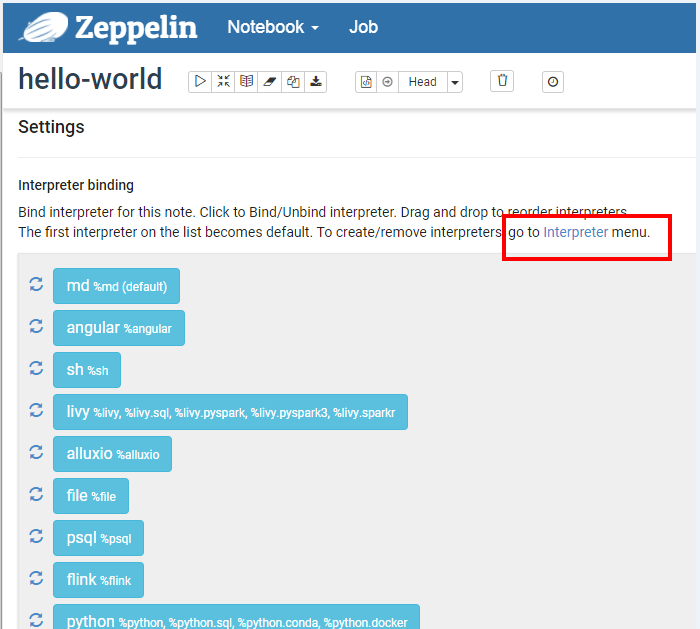Open the Head revision dropdown arrow

(455, 83)
